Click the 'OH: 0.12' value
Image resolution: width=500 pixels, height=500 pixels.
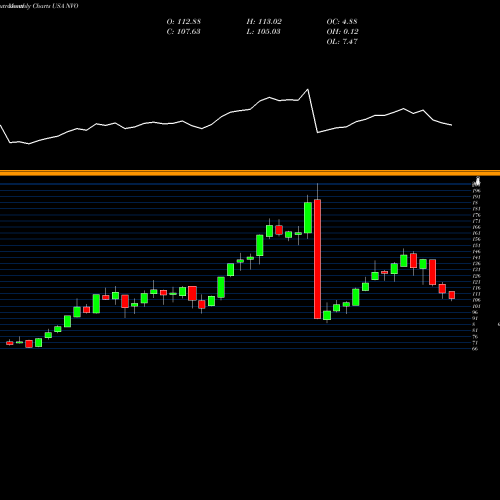click(x=342, y=32)
